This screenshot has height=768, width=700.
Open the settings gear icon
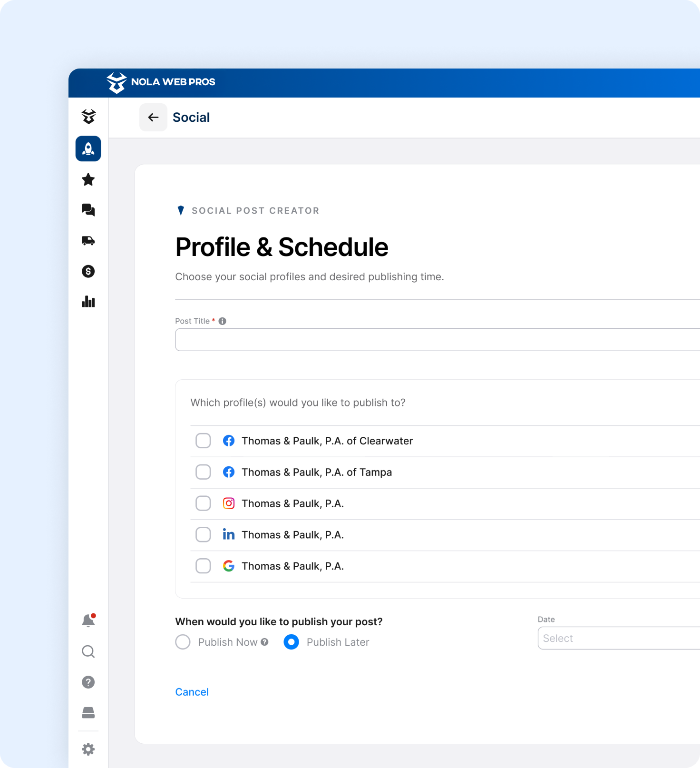pyautogui.click(x=88, y=749)
